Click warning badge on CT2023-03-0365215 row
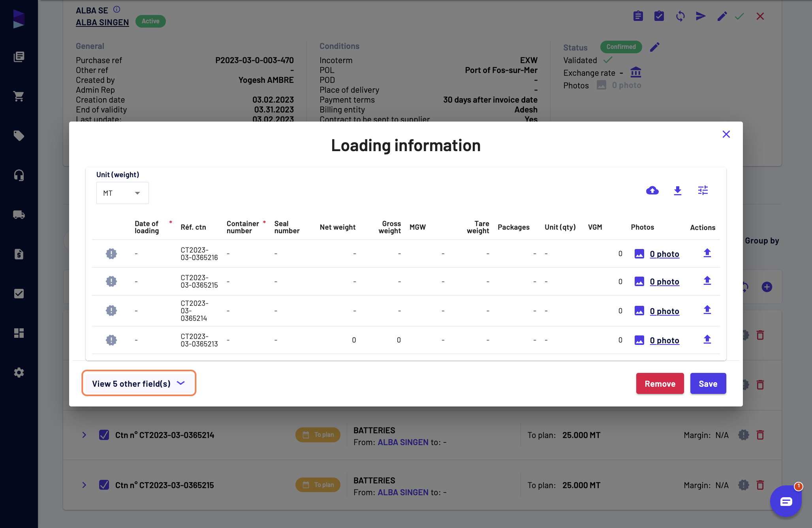The width and height of the screenshot is (812, 528). point(111,281)
